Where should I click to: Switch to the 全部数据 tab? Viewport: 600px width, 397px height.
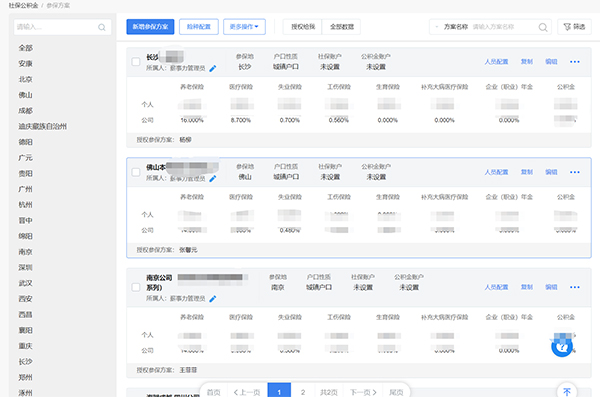(341, 27)
